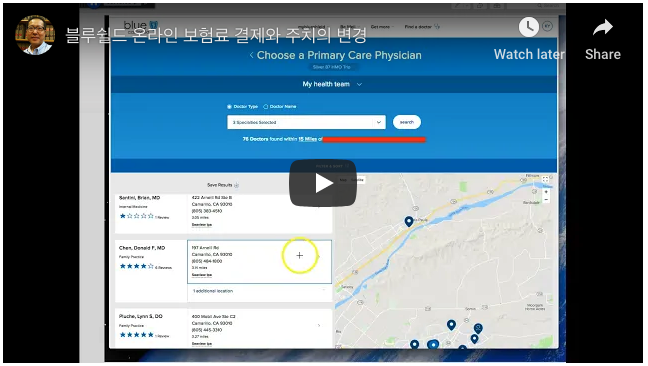Open the channel avatar thumbnail
The image size is (648, 366).
(35, 35)
